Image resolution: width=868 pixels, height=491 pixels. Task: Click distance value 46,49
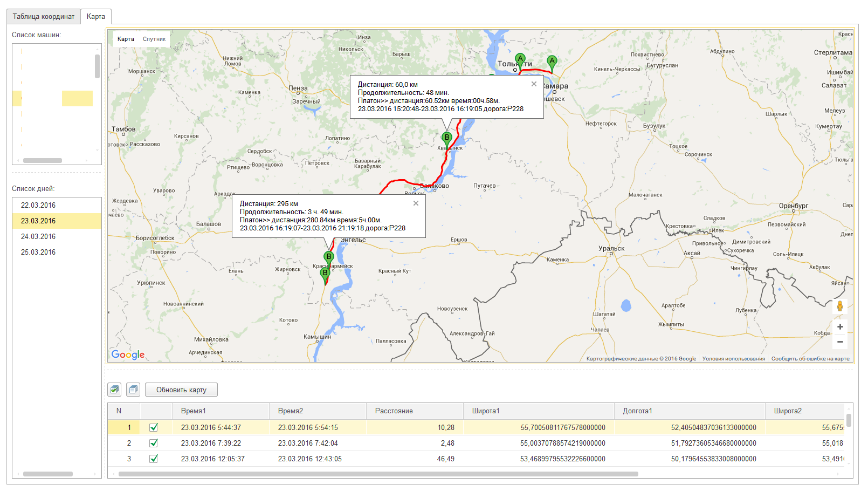coord(415,459)
